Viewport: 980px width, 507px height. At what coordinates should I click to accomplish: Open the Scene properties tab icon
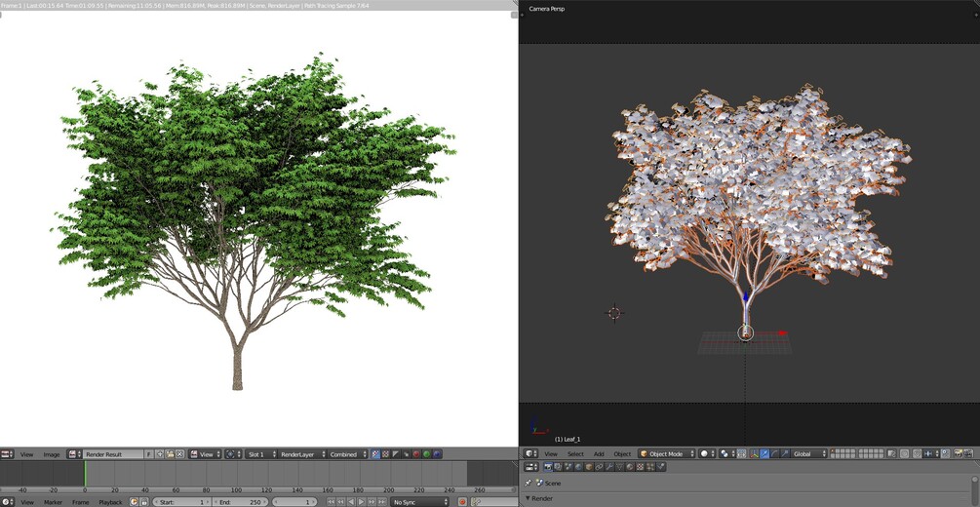point(568,467)
